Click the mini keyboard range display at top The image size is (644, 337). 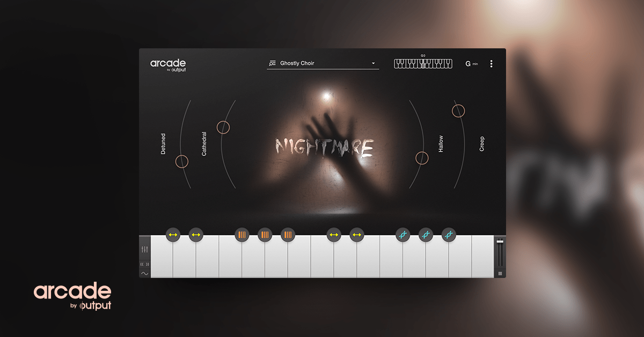click(422, 63)
